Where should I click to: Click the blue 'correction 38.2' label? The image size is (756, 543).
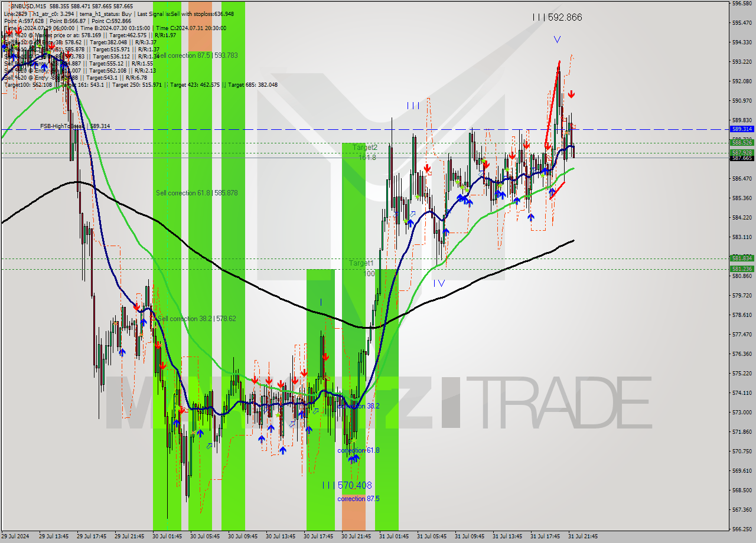pyautogui.click(x=359, y=406)
